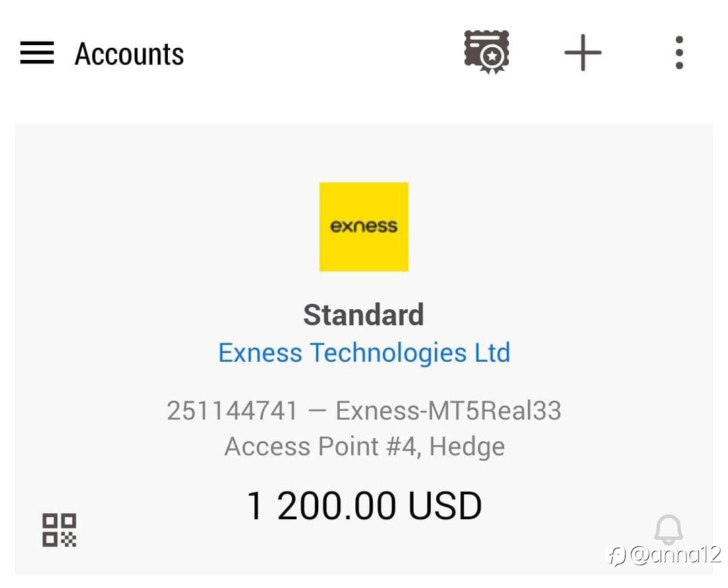Click the Hedge mode label
The image size is (728, 588).
click(467, 446)
